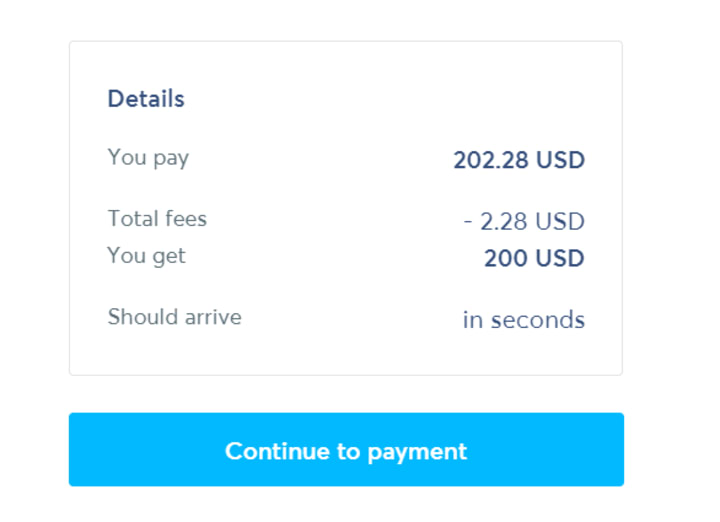Screen dimensions: 720x522
Task: Click the bold 200 number
Action: pyautogui.click(x=505, y=258)
